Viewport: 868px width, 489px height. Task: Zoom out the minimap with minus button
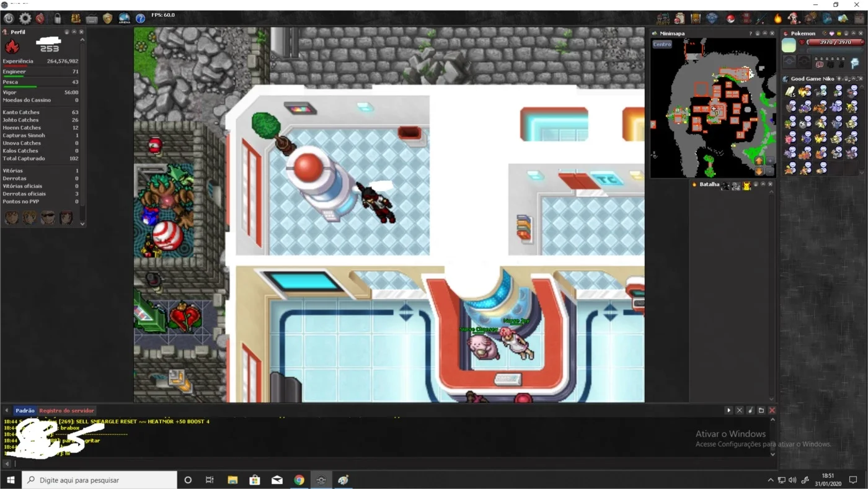770,171
